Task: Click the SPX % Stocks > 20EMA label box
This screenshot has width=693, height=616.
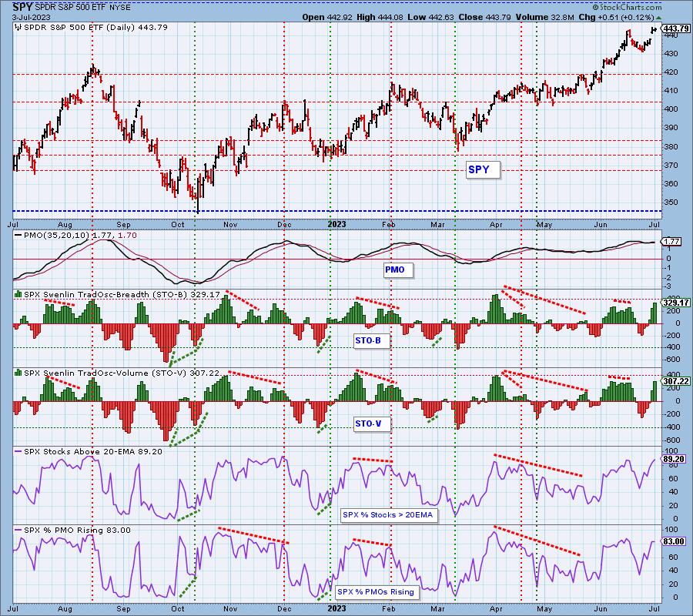Action: [389, 515]
